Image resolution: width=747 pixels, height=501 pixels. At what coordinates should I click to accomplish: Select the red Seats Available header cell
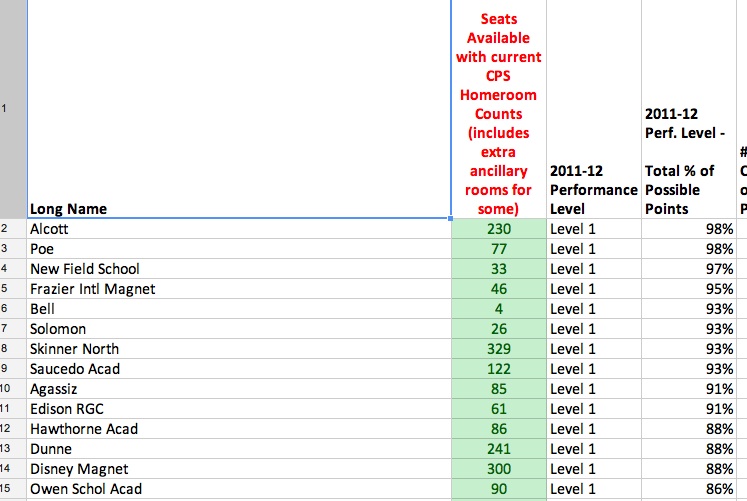[499, 110]
